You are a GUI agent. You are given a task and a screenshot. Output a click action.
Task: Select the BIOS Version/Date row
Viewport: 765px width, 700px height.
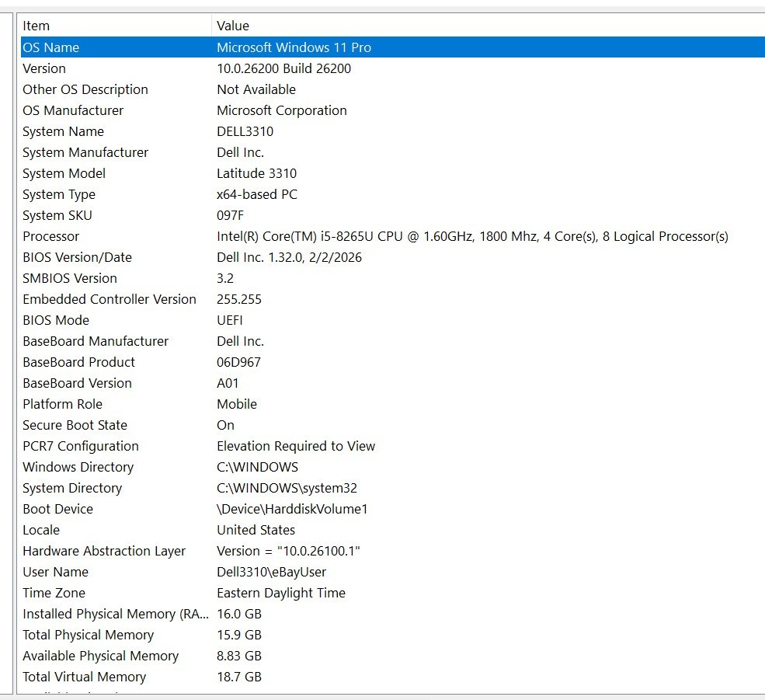click(393, 257)
